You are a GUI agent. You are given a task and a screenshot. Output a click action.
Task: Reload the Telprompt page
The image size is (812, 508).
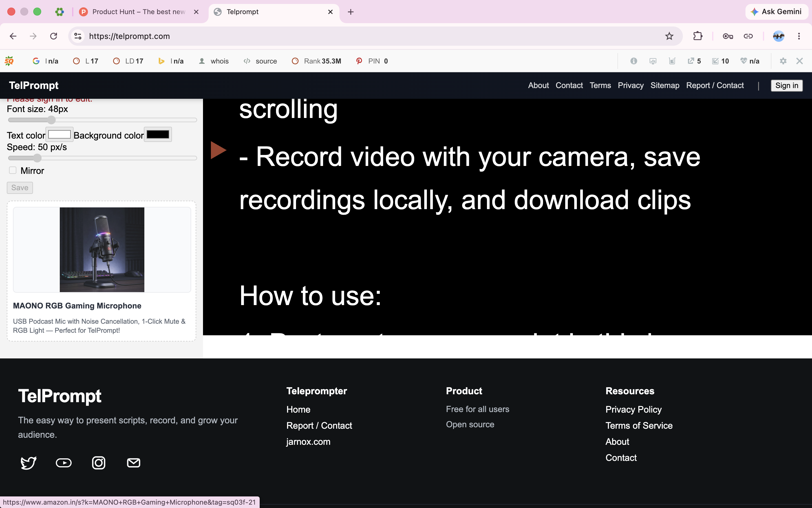pyautogui.click(x=54, y=36)
